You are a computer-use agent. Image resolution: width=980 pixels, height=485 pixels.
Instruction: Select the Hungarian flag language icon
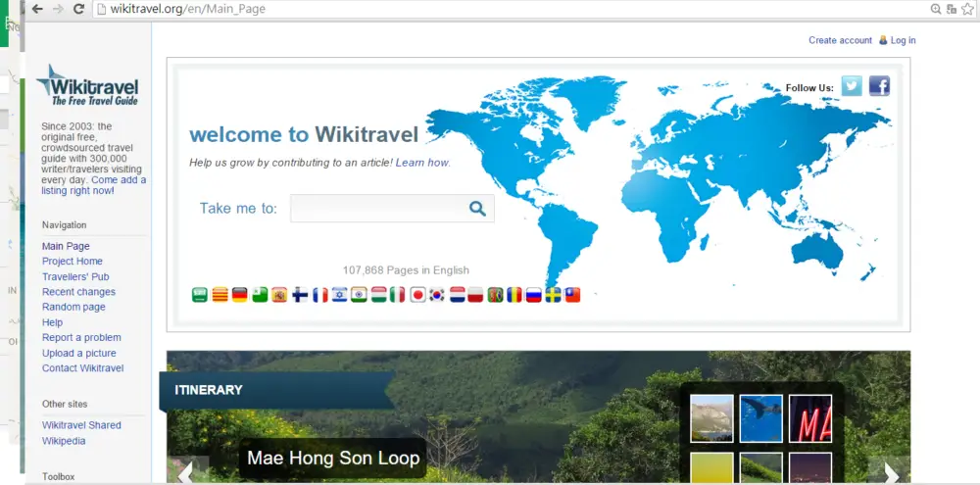(x=378, y=294)
